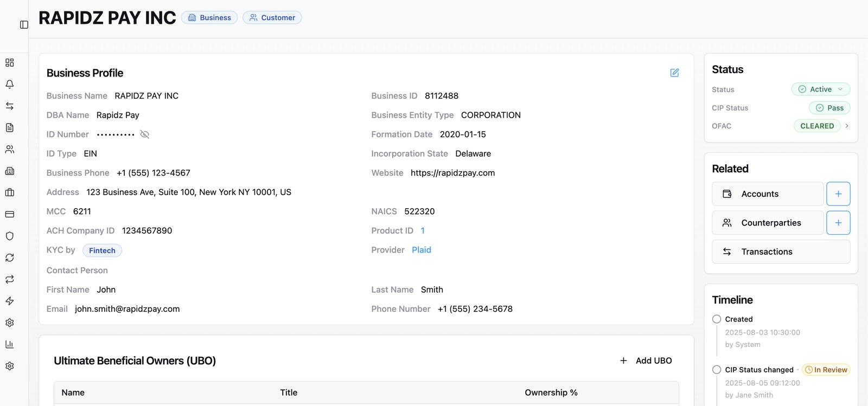Click the circular refresh arrows sidebar icon

coord(10,258)
